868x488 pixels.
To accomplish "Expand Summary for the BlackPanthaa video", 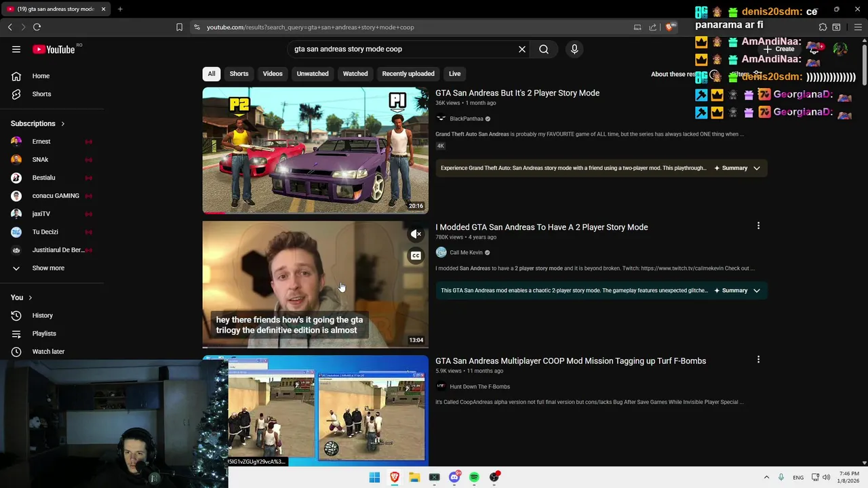I will point(737,168).
